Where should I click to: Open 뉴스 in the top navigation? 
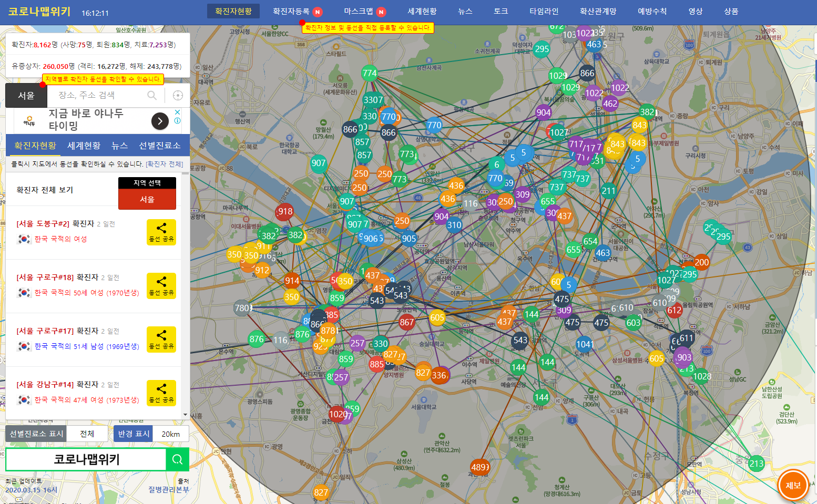(x=465, y=11)
